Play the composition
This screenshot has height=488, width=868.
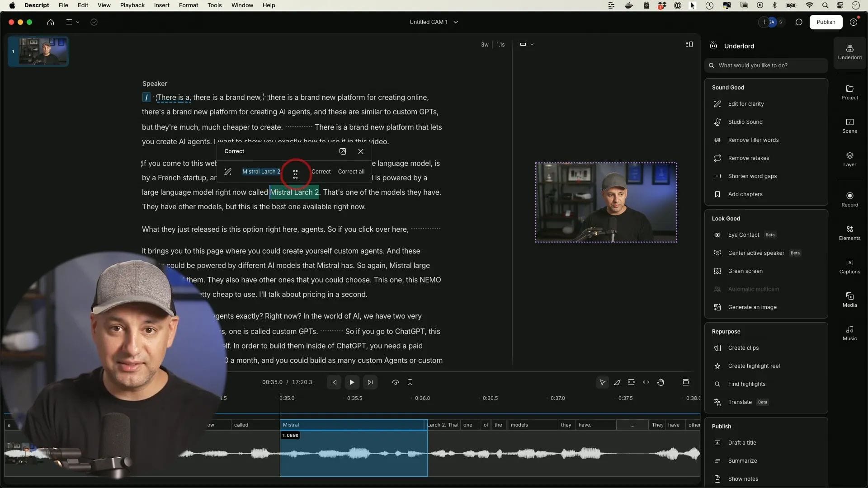tap(352, 382)
